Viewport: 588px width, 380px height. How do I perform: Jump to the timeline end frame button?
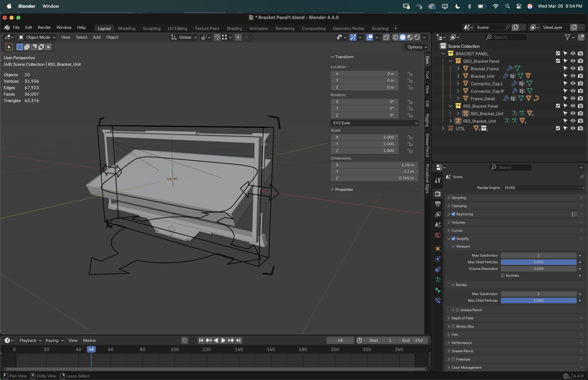(238, 340)
